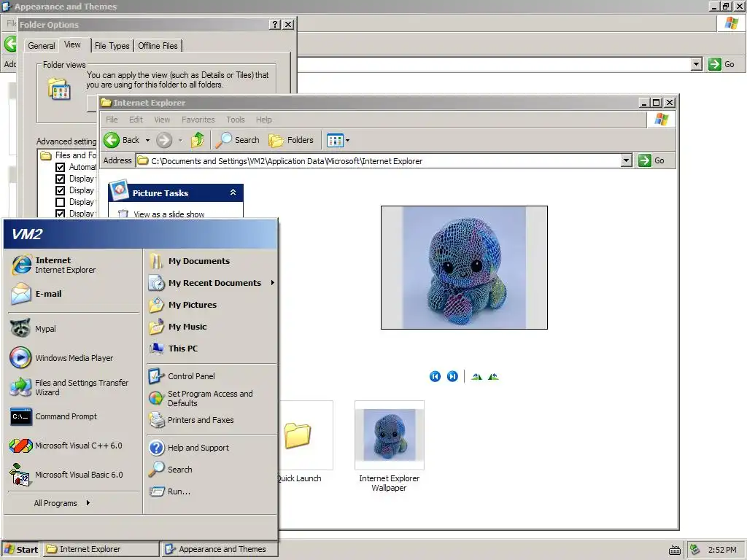747x560 pixels.
Task: Click Back arrow in Internet Explorer folder window
Action: 122,140
